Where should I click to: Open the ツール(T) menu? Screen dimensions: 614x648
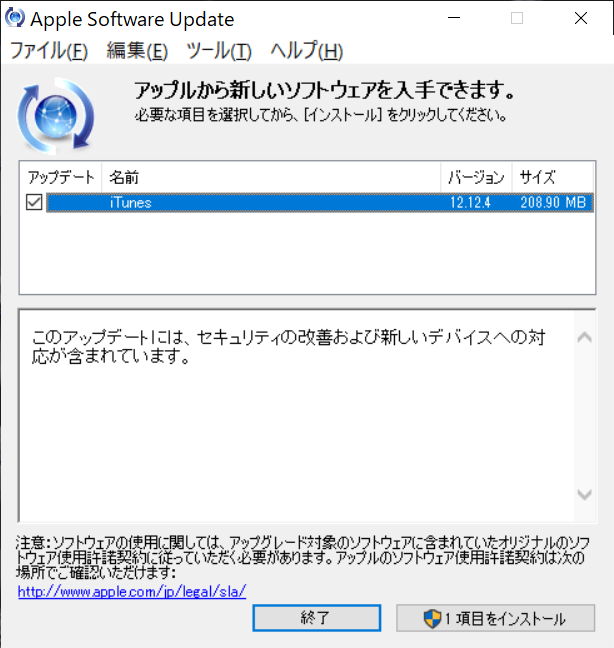[219, 51]
